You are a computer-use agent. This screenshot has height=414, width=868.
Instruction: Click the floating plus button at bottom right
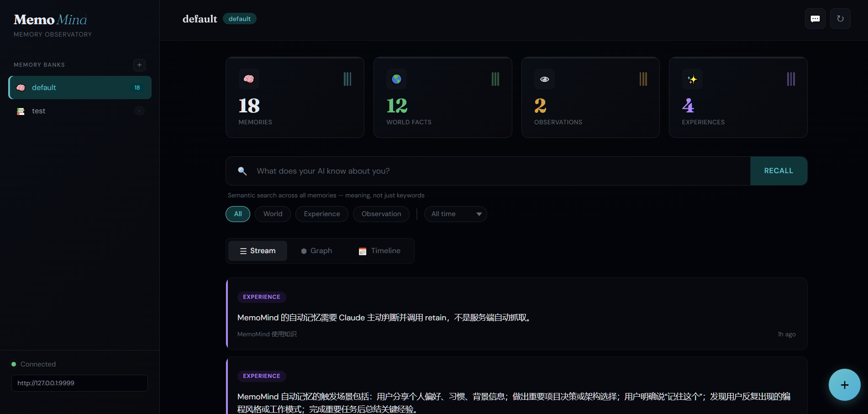(x=844, y=384)
